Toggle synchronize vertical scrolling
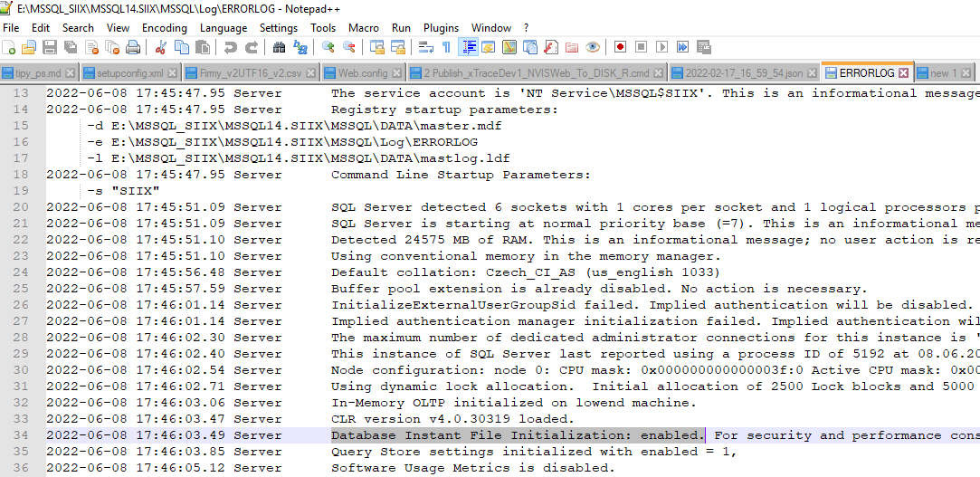The image size is (980, 477). pos(376,47)
